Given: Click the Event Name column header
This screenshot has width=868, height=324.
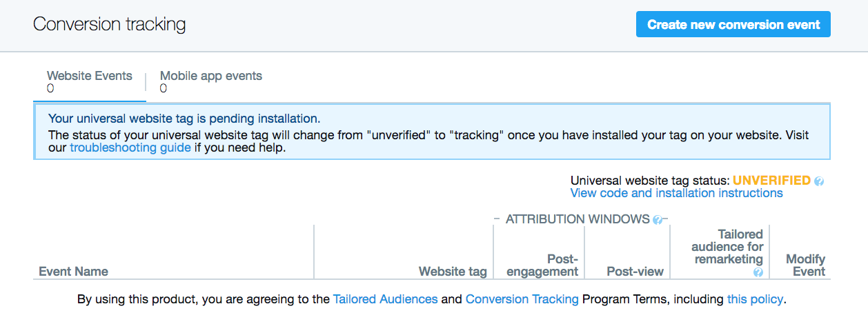Looking at the screenshot, I should coord(73,272).
